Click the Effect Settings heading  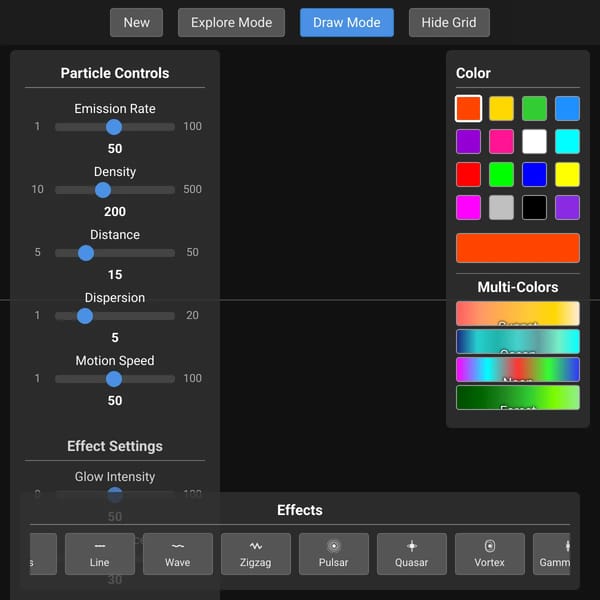115,446
